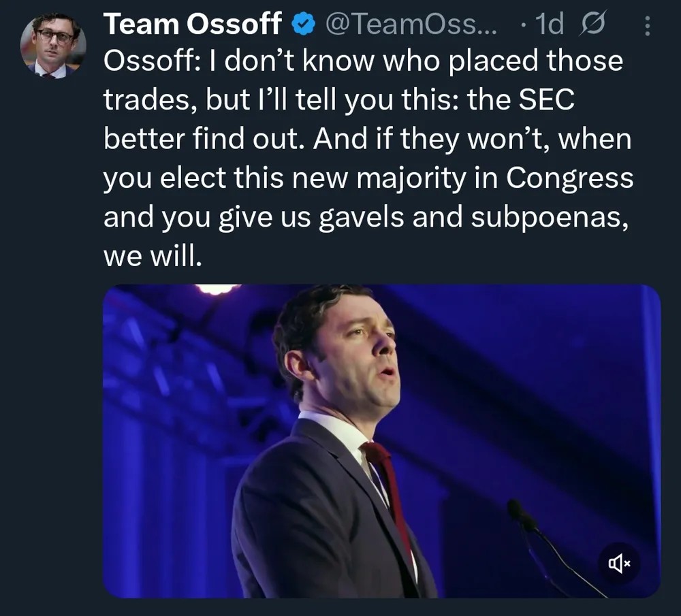Visit the @TeamOss... handle link
Screen dimensions: 681x616
click(411, 24)
